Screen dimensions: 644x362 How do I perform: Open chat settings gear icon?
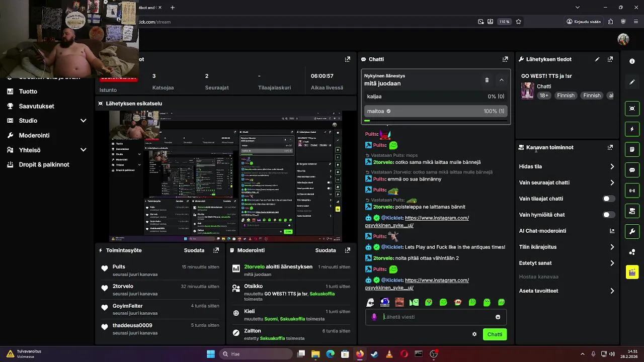474,334
